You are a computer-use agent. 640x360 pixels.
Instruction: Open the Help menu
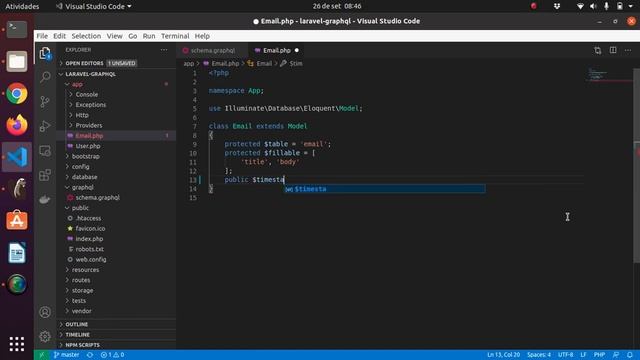pos(202,36)
